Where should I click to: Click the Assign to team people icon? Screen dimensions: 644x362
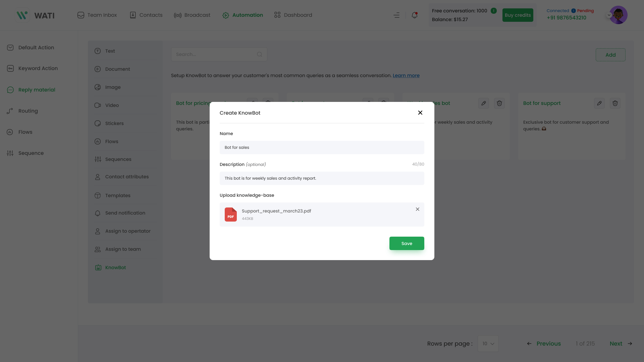[x=98, y=249]
